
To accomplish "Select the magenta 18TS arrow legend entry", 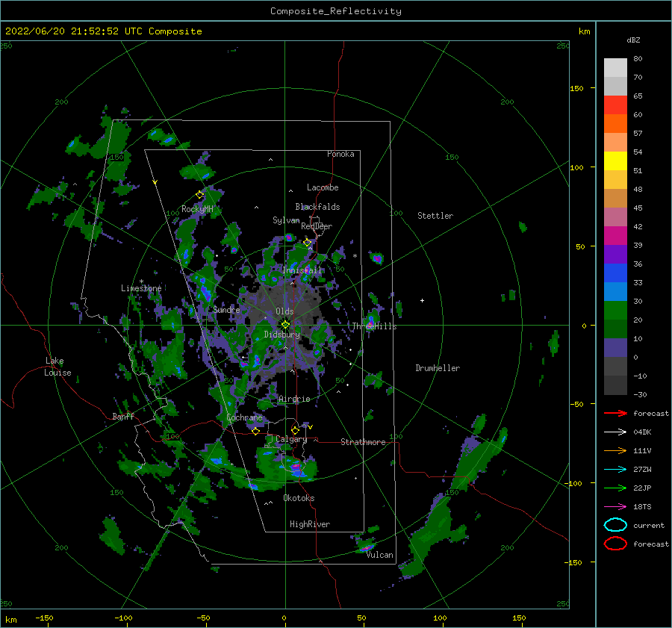I will point(615,507).
